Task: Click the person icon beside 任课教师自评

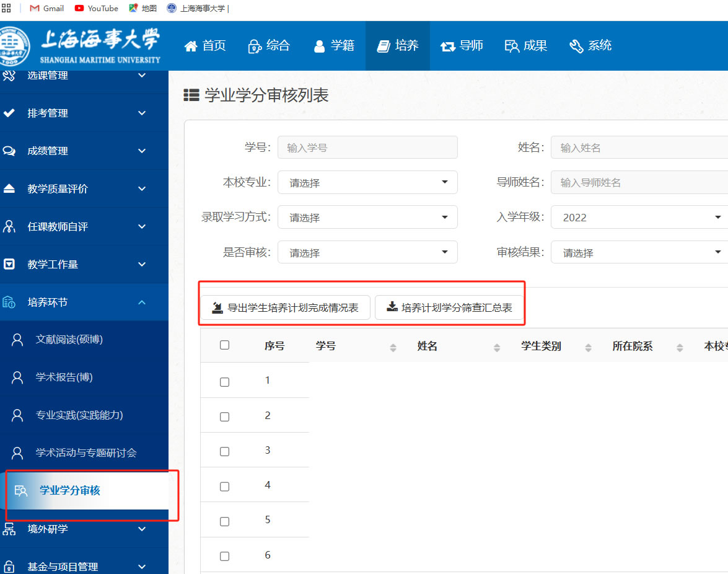Action: coord(9,227)
